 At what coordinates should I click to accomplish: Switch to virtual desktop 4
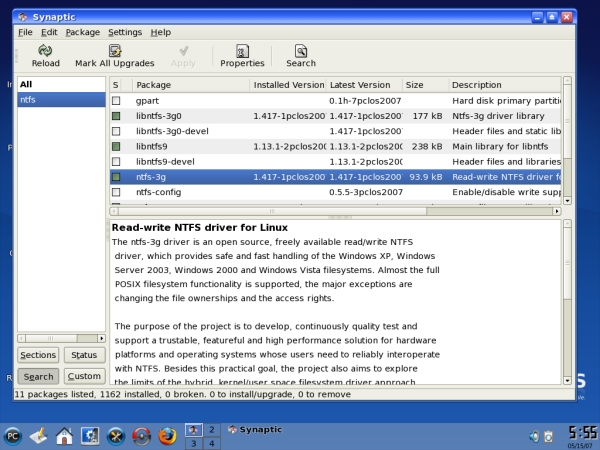click(212, 443)
